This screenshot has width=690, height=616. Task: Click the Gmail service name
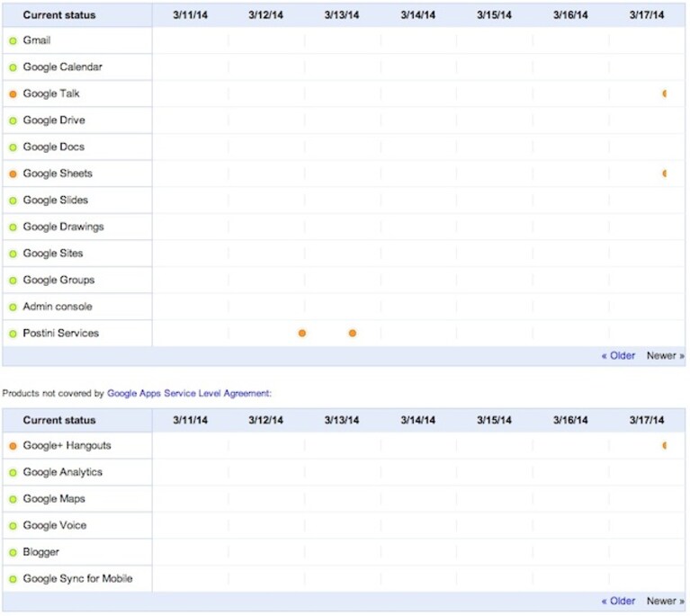(x=37, y=40)
